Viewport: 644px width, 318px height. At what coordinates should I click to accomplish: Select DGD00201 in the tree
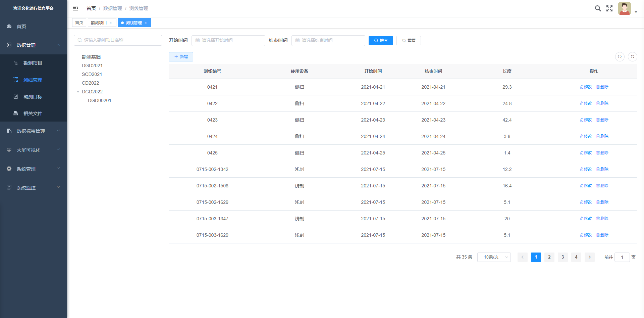pyautogui.click(x=100, y=100)
